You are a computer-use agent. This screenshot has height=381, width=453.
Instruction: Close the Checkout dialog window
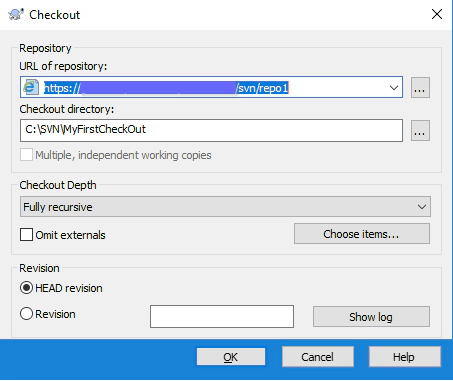(x=437, y=14)
